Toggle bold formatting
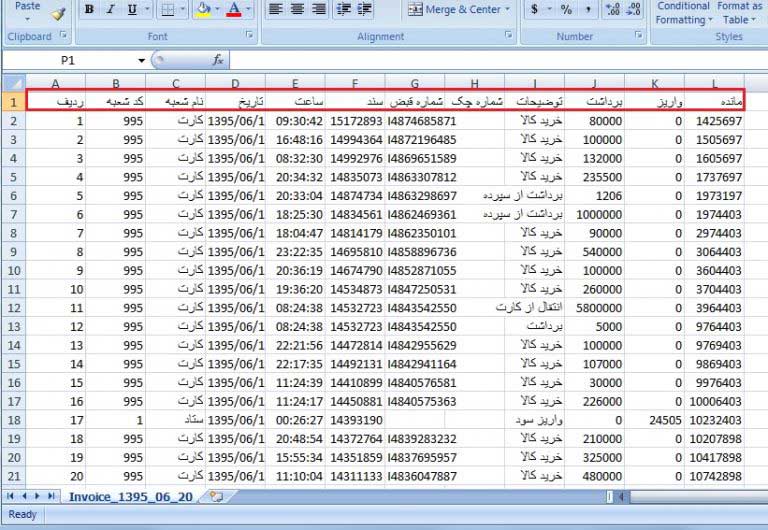768x530 pixels. [x=89, y=10]
